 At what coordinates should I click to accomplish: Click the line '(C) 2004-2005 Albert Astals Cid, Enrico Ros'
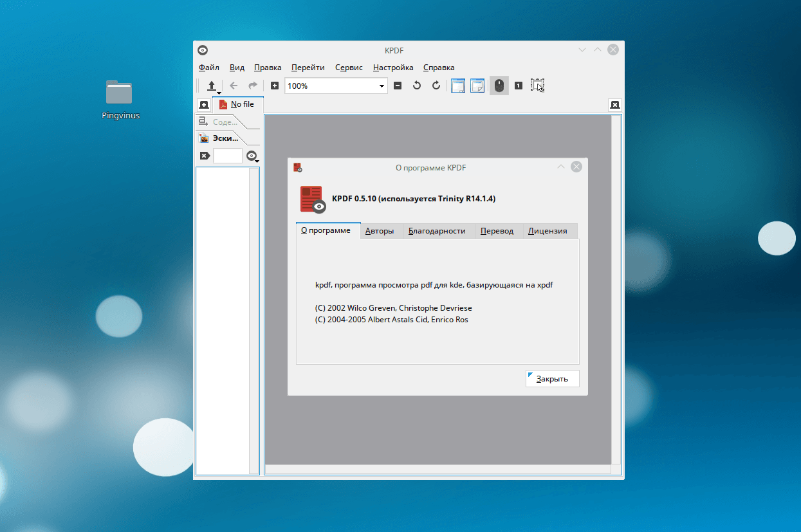(392, 319)
